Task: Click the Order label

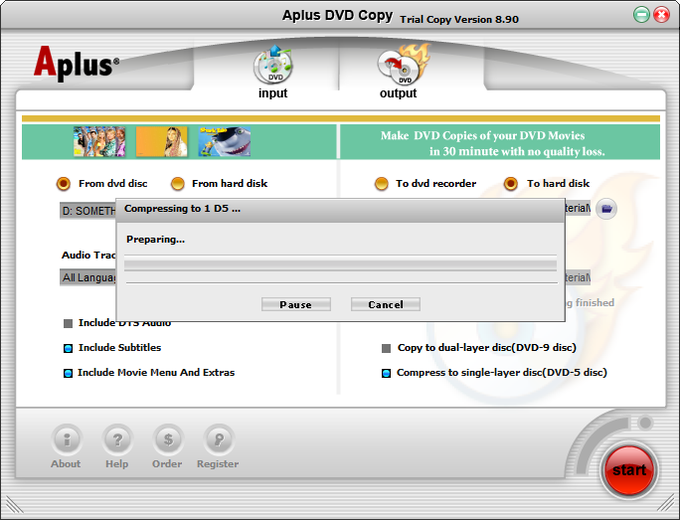Action: pos(167,464)
